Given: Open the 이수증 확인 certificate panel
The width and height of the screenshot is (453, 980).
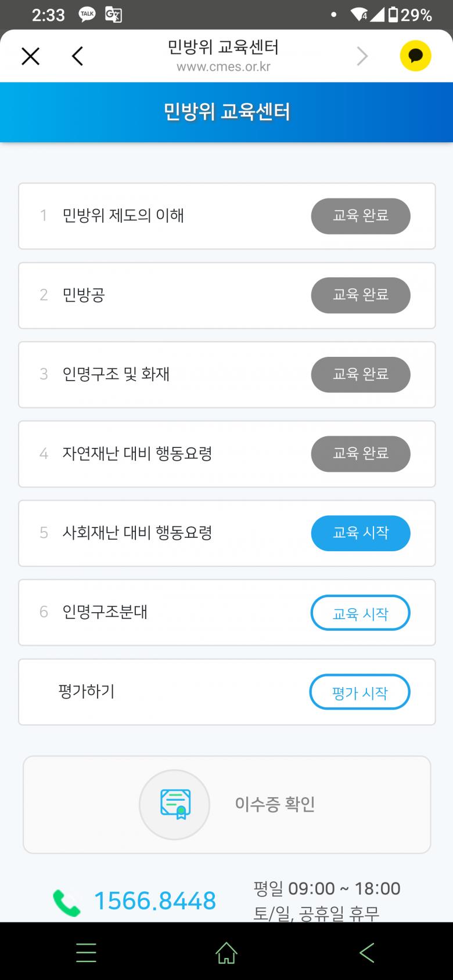Looking at the screenshot, I should pyautogui.click(x=275, y=804).
